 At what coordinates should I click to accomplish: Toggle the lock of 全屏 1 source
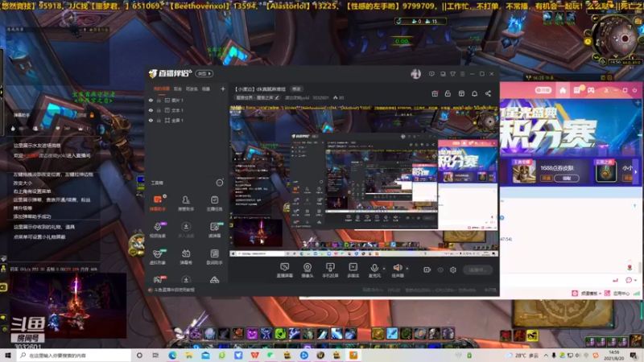coord(159,120)
